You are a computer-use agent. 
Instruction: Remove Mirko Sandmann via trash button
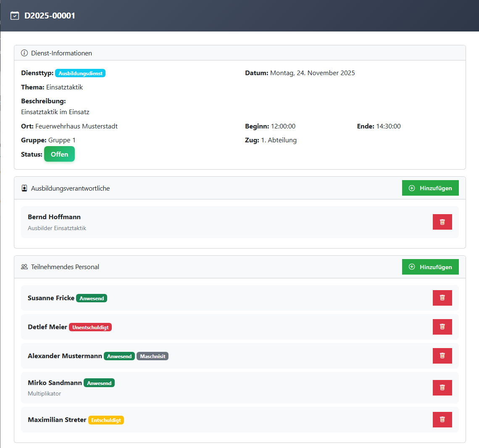point(442,388)
